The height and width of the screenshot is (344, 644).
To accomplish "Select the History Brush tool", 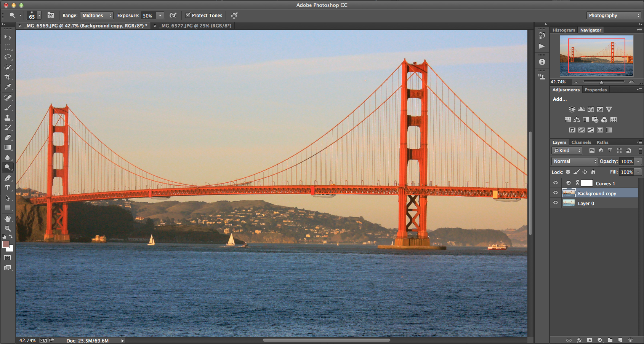I will pyautogui.click(x=8, y=127).
